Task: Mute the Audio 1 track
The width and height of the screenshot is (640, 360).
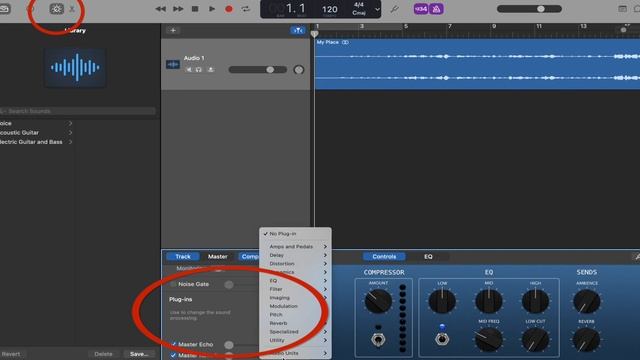Action: (189, 70)
